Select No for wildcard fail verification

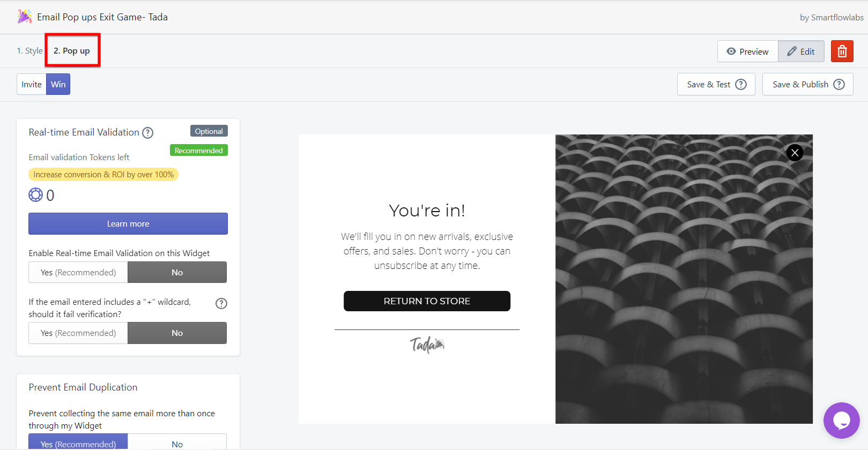tap(177, 333)
